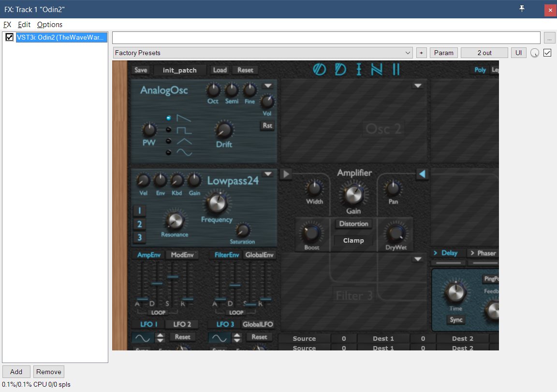Toggle oscillator input 3 on the filter
The height and width of the screenshot is (392, 557).
[x=139, y=237]
